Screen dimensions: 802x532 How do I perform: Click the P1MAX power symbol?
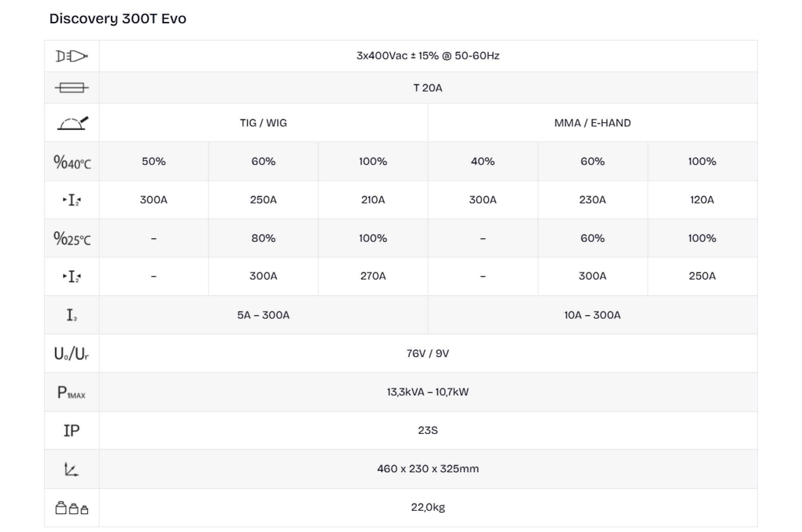(x=71, y=392)
